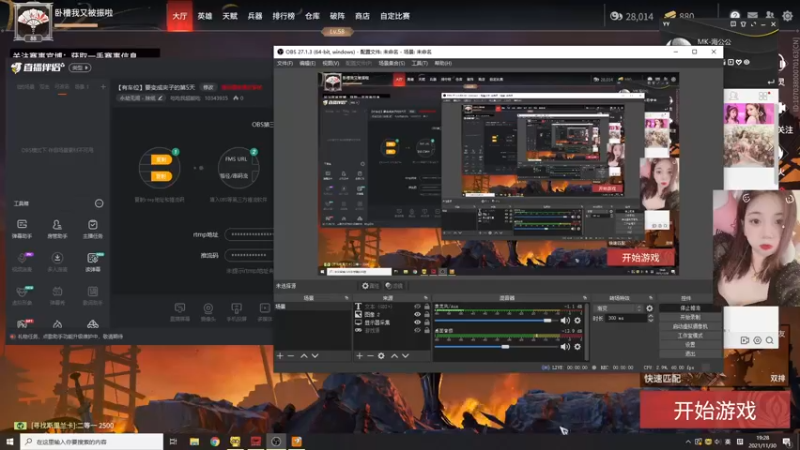The width and height of the screenshot is (800, 450).
Task: Open OBS 工具(T) menu
Action: [419, 63]
